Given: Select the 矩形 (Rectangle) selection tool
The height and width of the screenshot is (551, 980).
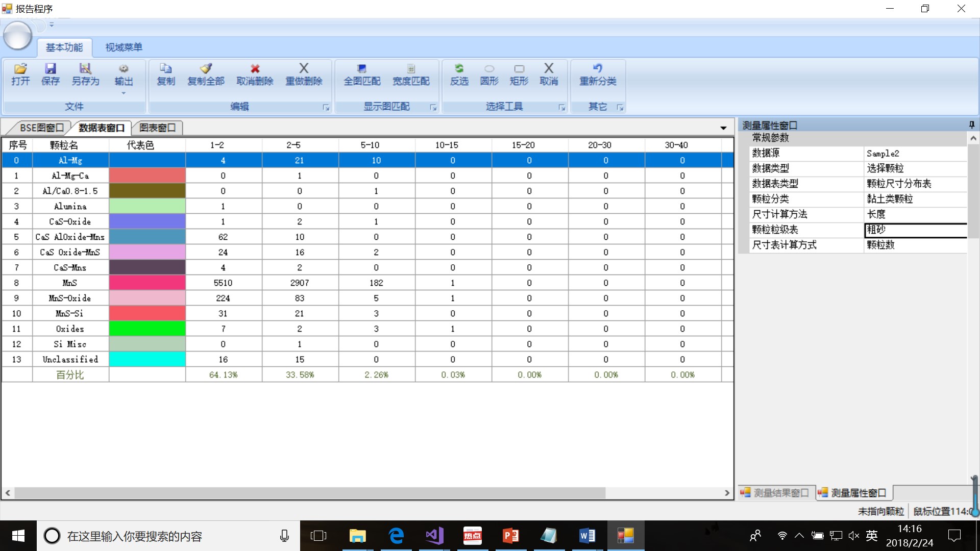Looking at the screenshot, I should (519, 69).
